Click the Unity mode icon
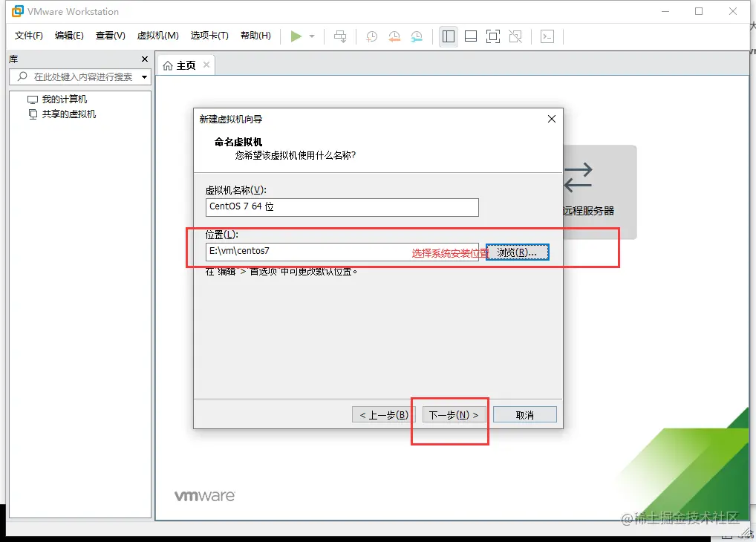 coord(515,36)
